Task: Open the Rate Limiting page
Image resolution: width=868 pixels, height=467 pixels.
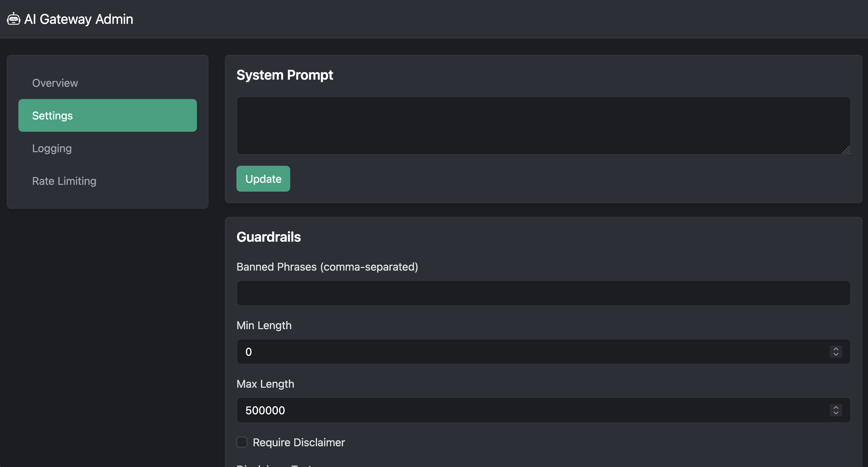Action: click(x=64, y=181)
